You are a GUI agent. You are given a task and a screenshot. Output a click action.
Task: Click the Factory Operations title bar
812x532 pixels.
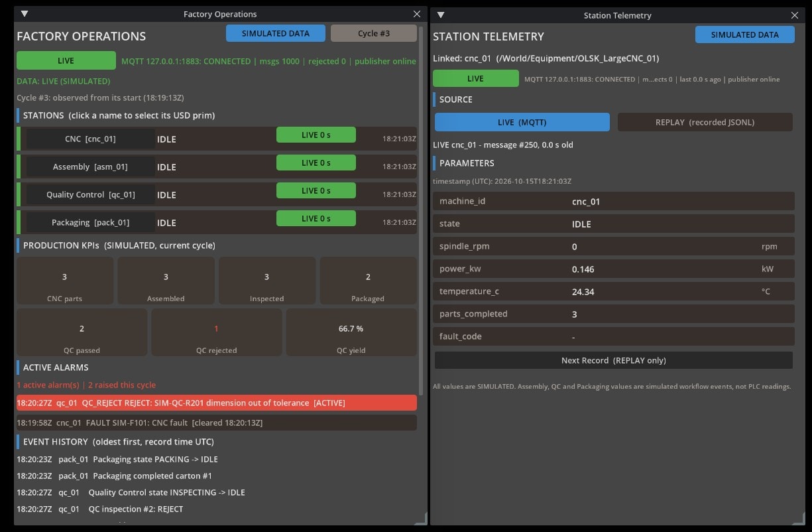(x=220, y=14)
